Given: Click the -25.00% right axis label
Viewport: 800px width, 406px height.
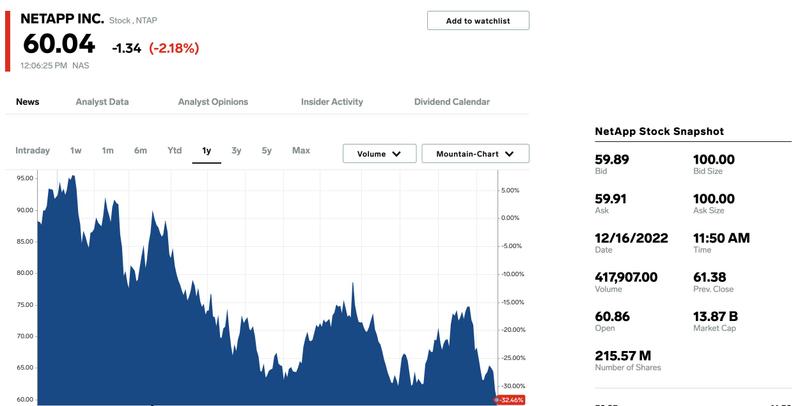Looking at the screenshot, I should [x=513, y=358].
